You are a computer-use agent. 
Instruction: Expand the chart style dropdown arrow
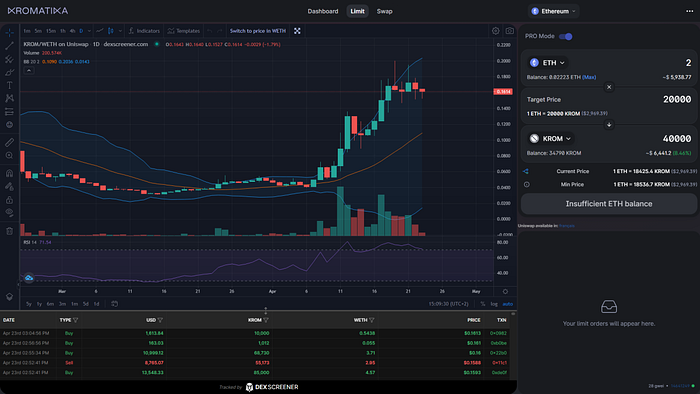[x=120, y=31]
